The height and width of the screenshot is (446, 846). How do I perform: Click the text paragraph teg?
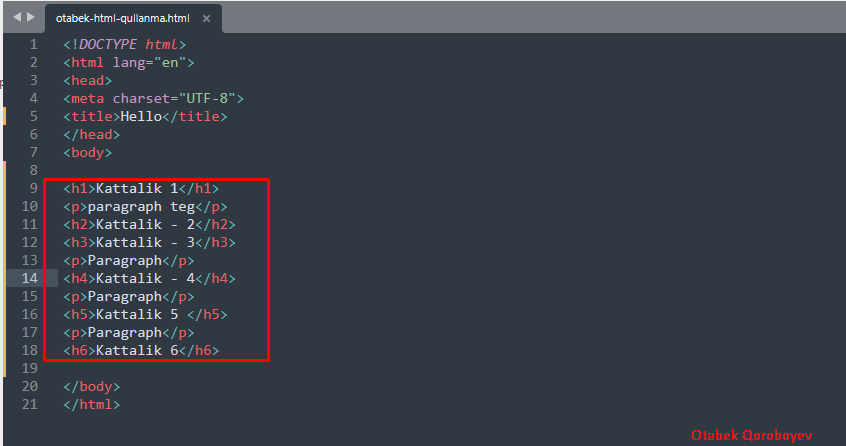[x=141, y=207]
